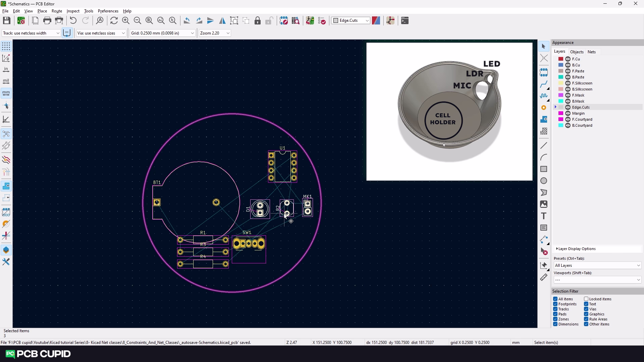Open the layer Presets dropdown
Image resolution: width=644 pixels, height=362 pixels.
[x=597, y=265]
